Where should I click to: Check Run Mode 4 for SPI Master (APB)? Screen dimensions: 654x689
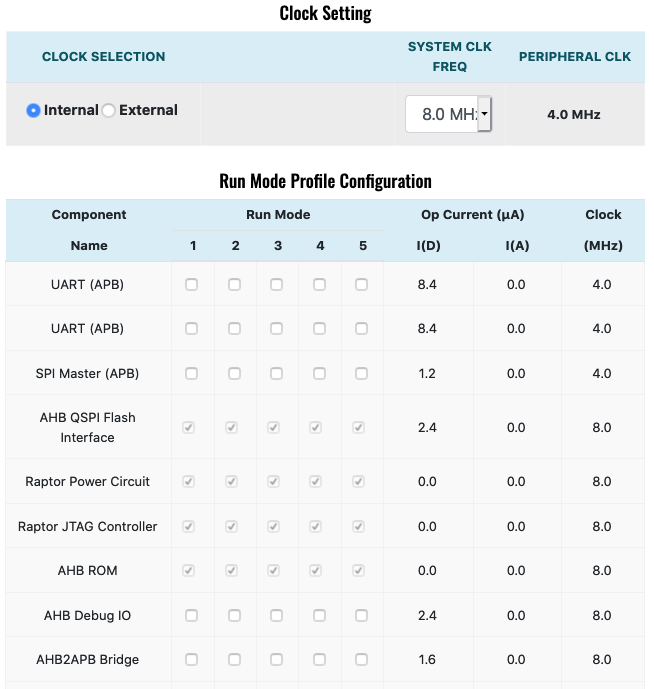click(x=320, y=374)
